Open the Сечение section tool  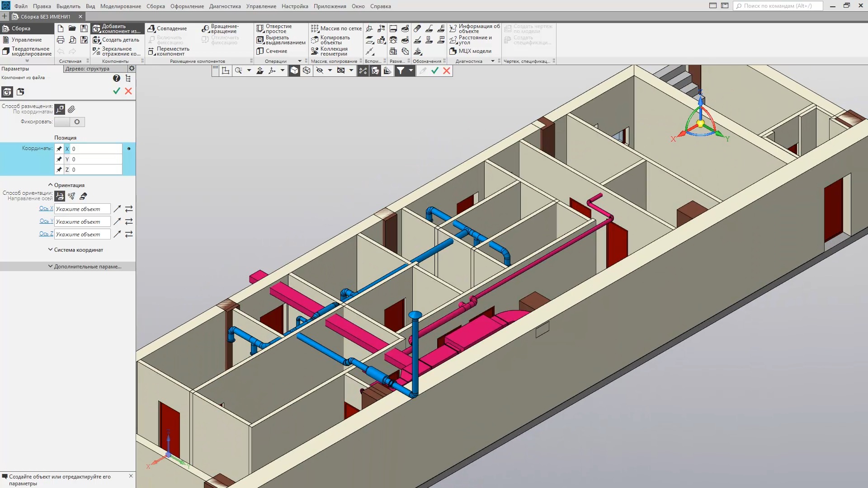click(272, 51)
